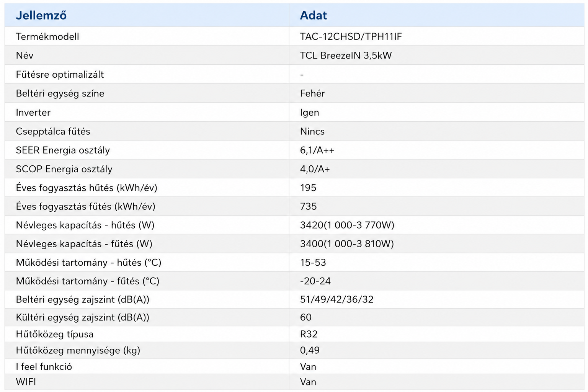Screen dimensions: 588x392
Task: Click 'Van' in the WIFI row
Action: (x=308, y=382)
